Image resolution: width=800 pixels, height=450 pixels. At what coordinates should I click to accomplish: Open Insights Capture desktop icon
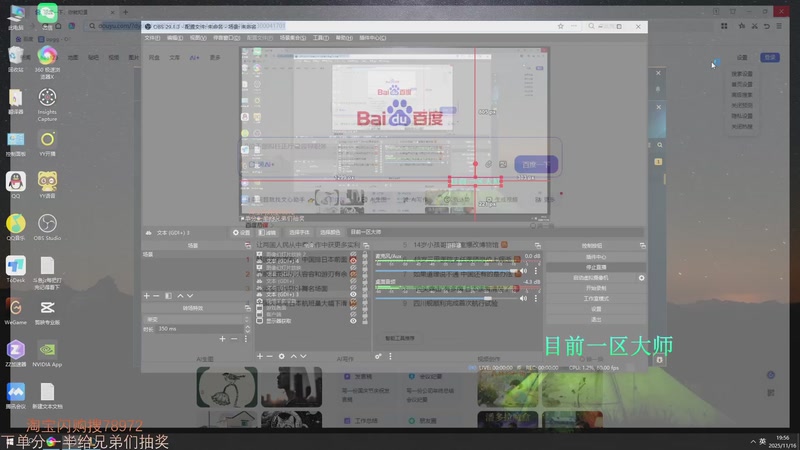click(47, 105)
